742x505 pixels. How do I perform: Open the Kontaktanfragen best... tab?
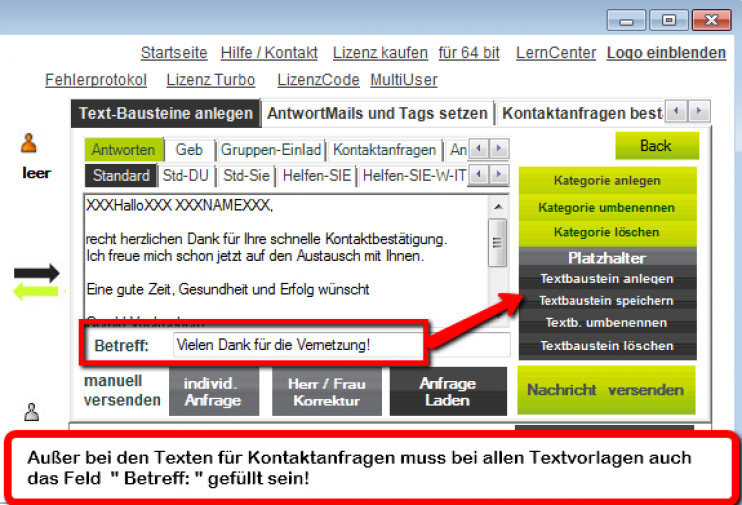pos(581,114)
